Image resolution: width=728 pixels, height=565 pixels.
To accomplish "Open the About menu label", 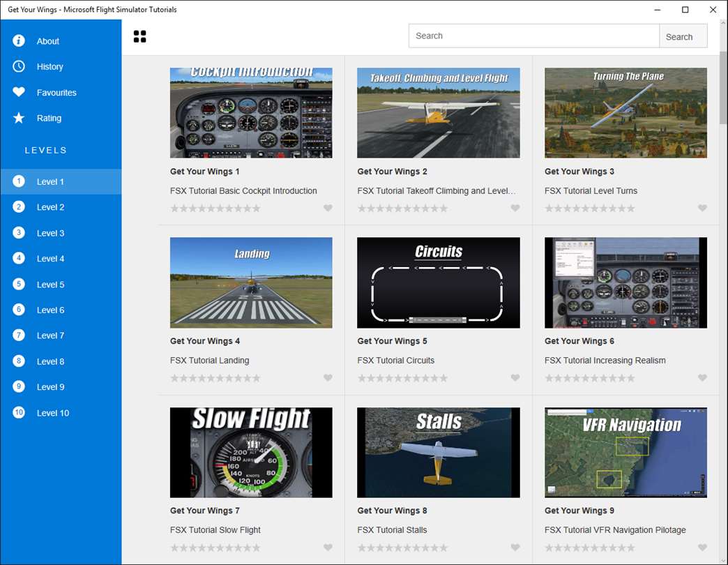I will (48, 41).
